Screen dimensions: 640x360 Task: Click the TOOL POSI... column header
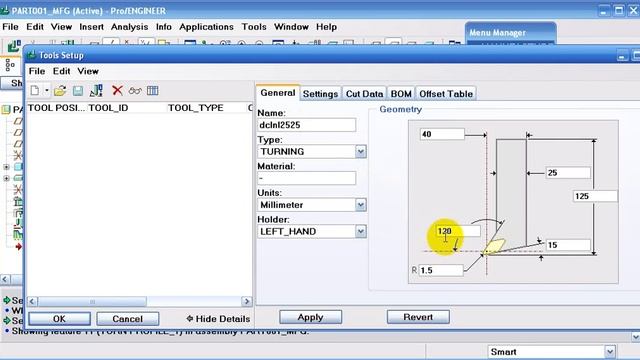tap(56, 108)
